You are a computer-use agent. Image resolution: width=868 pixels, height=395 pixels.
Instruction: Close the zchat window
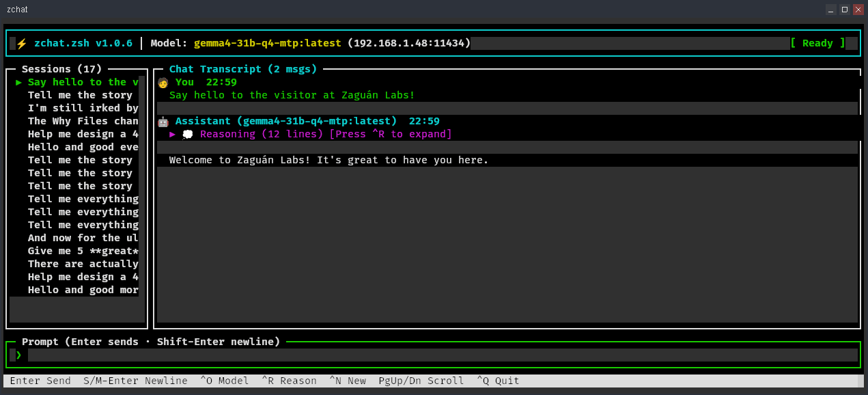[858, 10]
